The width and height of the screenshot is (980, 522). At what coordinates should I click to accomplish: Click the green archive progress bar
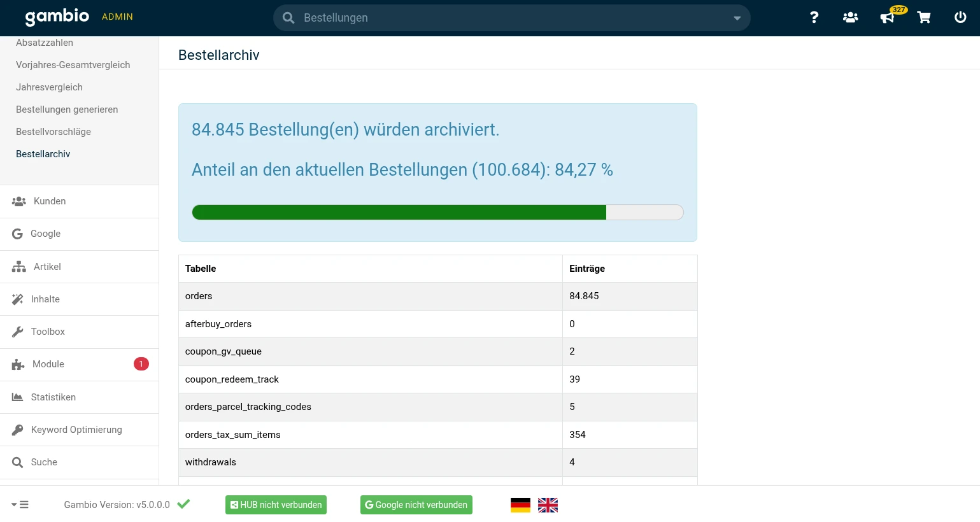coord(399,213)
